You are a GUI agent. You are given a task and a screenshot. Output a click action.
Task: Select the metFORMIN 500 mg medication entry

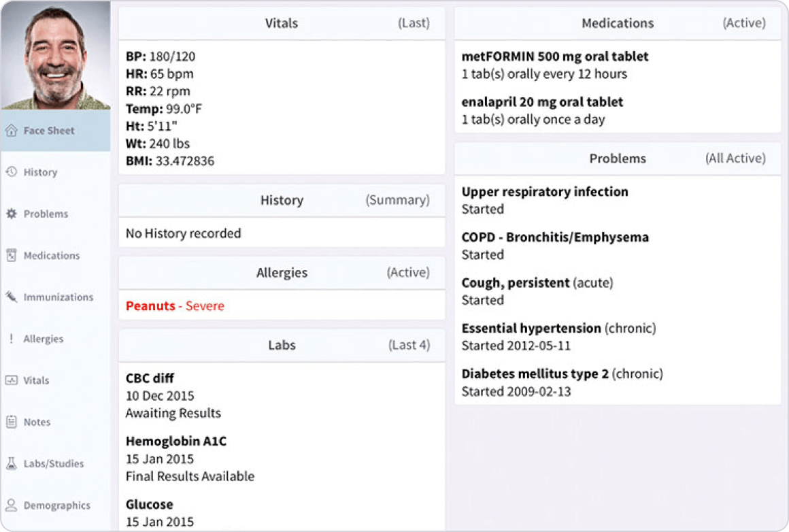point(555,57)
